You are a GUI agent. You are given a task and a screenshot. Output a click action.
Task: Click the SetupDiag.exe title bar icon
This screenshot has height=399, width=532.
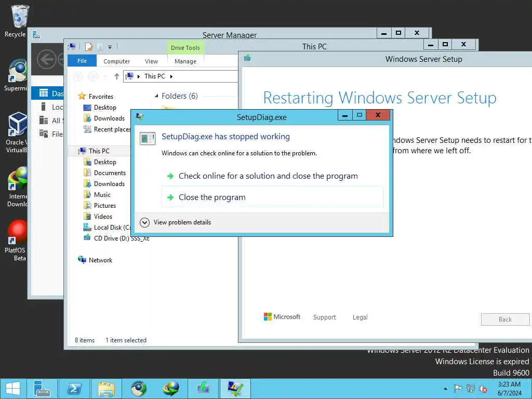139,117
